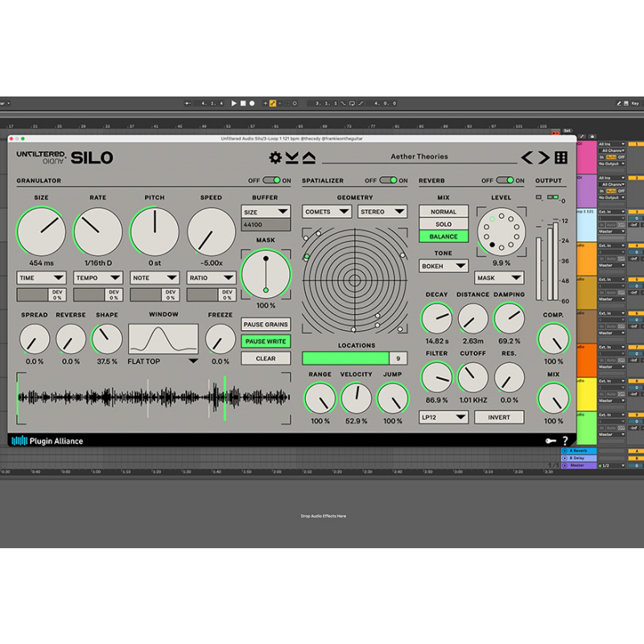644x644 pixels.
Task: Click the buffer size 44100 field
Action: tap(266, 225)
